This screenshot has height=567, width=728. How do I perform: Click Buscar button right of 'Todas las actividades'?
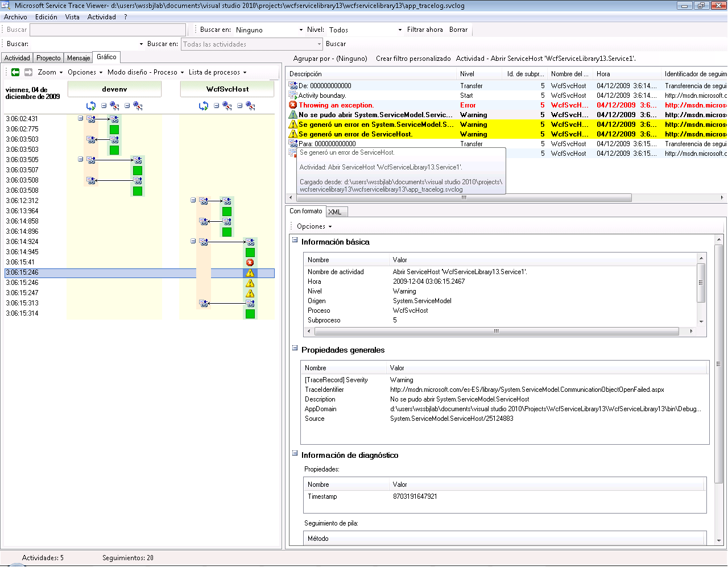tap(336, 44)
